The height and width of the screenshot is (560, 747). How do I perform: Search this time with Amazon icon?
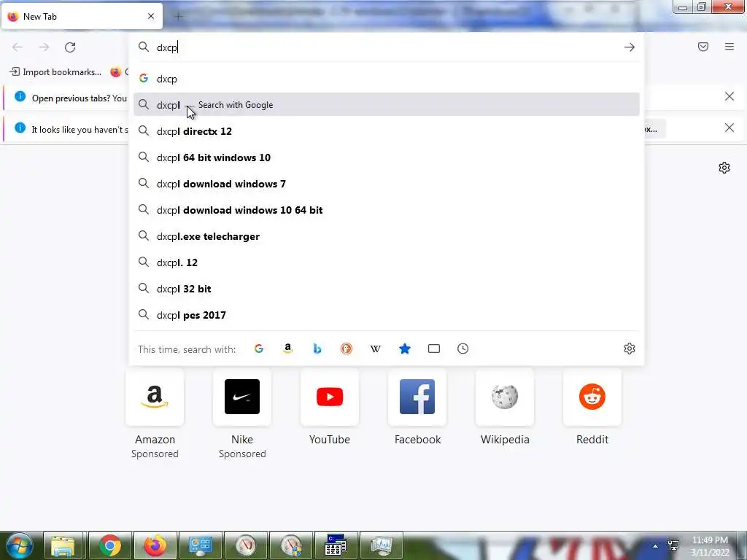[x=287, y=349]
